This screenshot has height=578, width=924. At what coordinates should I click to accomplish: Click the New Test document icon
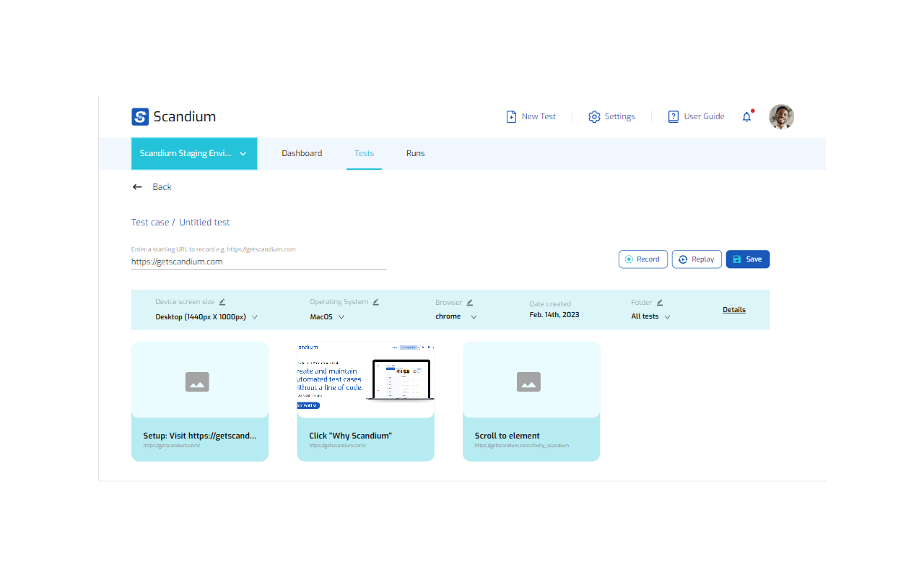(x=511, y=117)
